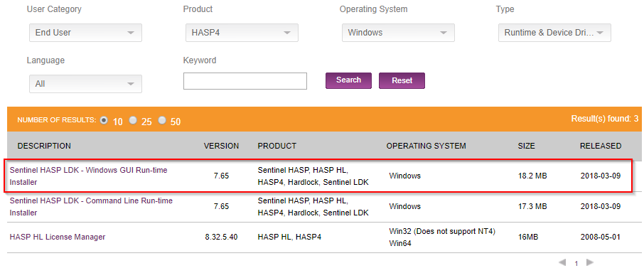The width and height of the screenshot is (644, 278).
Task: Select 10 results per page
Action: pyautogui.click(x=104, y=120)
